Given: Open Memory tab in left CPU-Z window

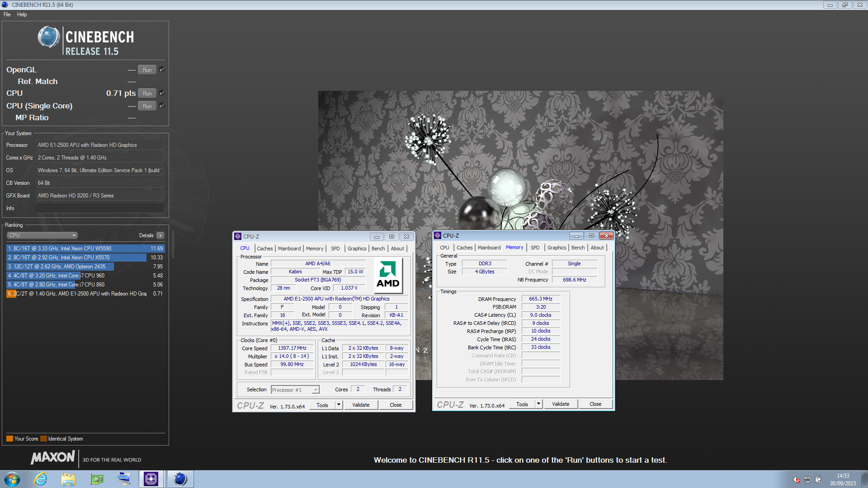Looking at the screenshot, I should click(x=315, y=249).
